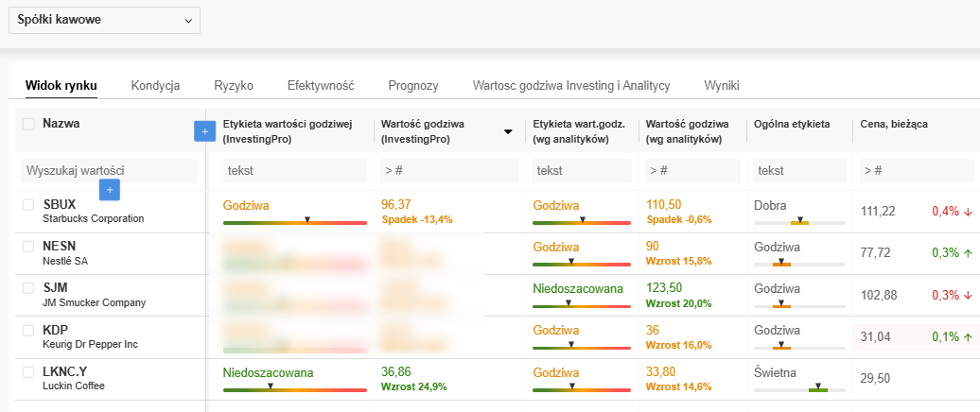Open the Efektywność tab
Image resolution: width=980 pixels, height=412 pixels.
(x=321, y=86)
